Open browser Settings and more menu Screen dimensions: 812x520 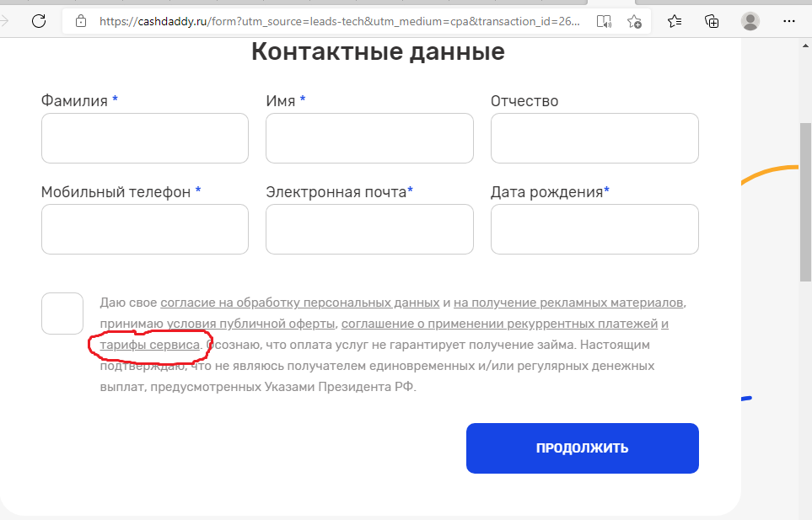click(x=788, y=21)
